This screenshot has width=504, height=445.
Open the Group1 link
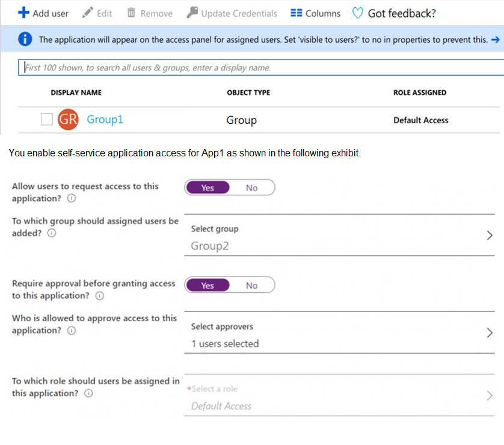105,120
